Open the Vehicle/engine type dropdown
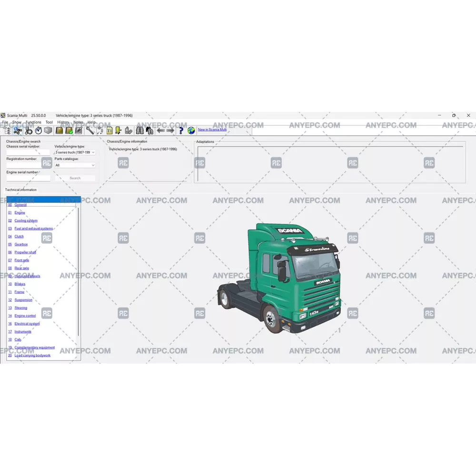The width and height of the screenshot is (476, 476). point(75,152)
